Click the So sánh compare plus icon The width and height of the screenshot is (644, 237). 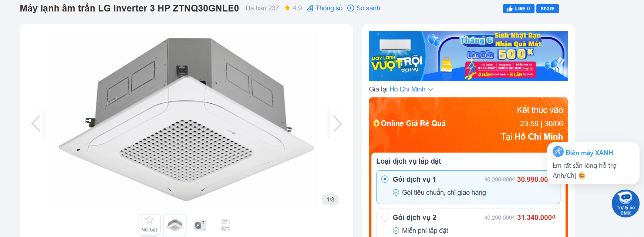point(351,8)
